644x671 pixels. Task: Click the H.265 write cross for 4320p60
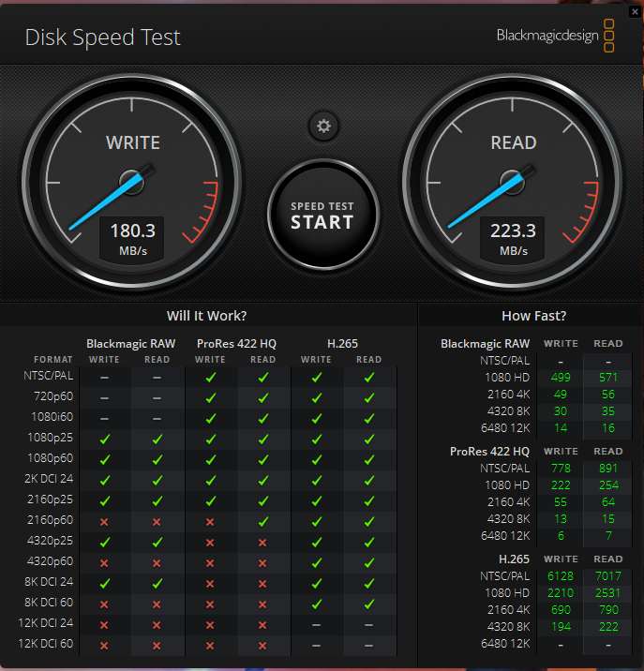click(x=316, y=562)
